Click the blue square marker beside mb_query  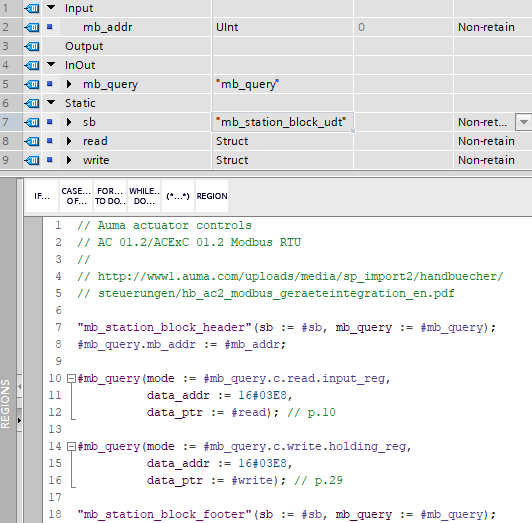pyautogui.click(x=50, y=83)
